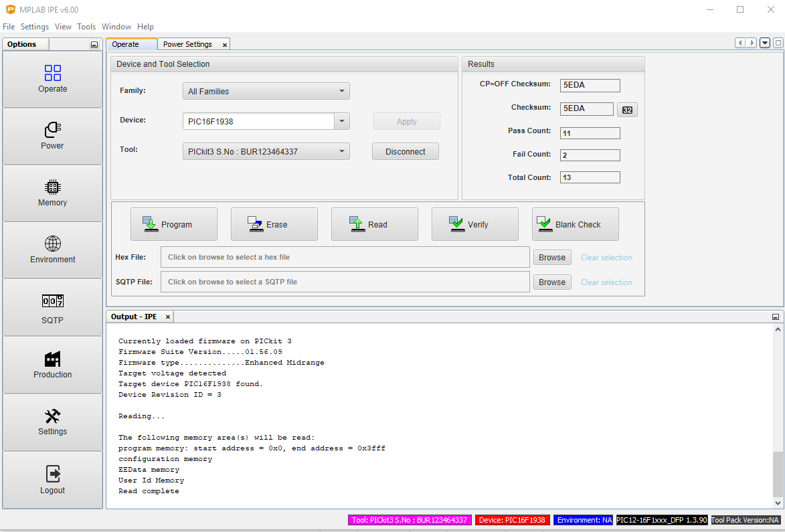Click the magenta Tool status indicator
This screenshot has height=532, width=785.
point(410,520)
